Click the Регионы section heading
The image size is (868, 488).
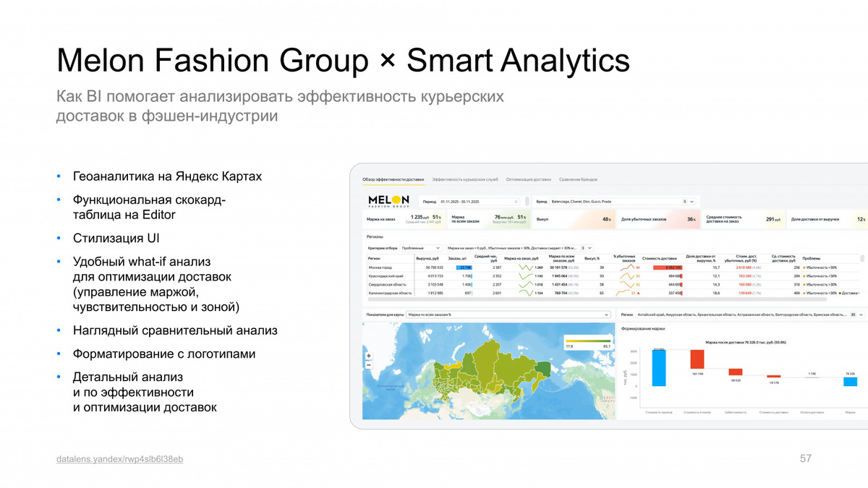pyautogui.click(x=375, y=236)
